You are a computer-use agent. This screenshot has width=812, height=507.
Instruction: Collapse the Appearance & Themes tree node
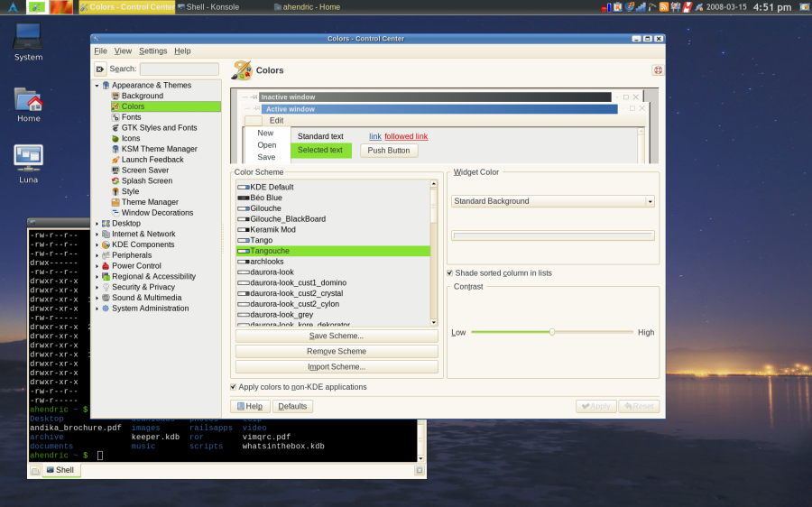point(97,86)
